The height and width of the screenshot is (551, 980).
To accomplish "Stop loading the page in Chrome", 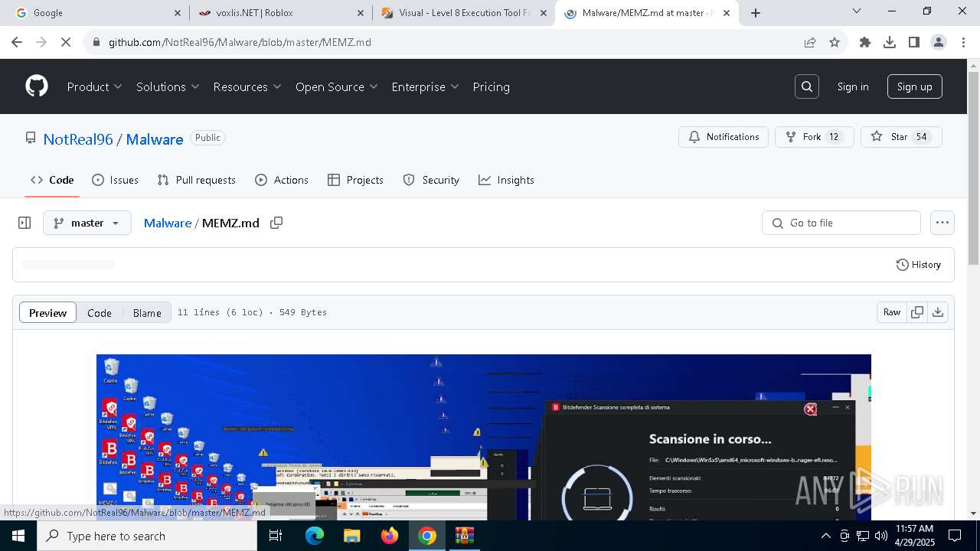I will (66, 42).
